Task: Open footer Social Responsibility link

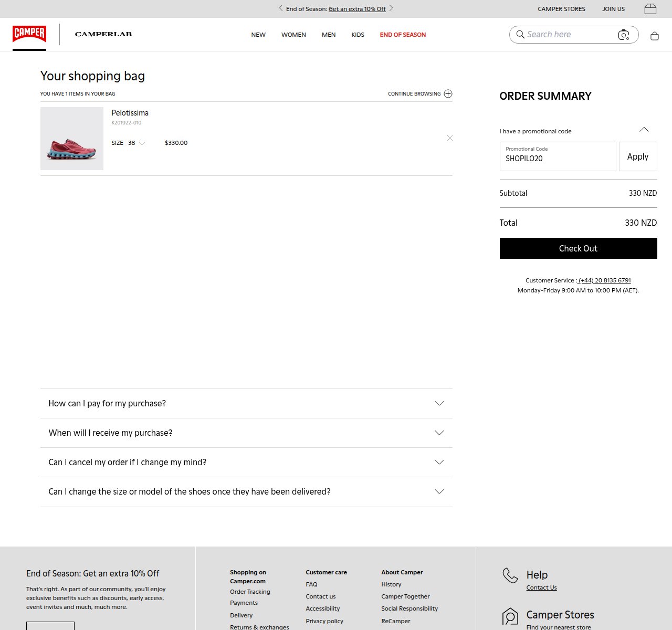Action: (409, 608)
